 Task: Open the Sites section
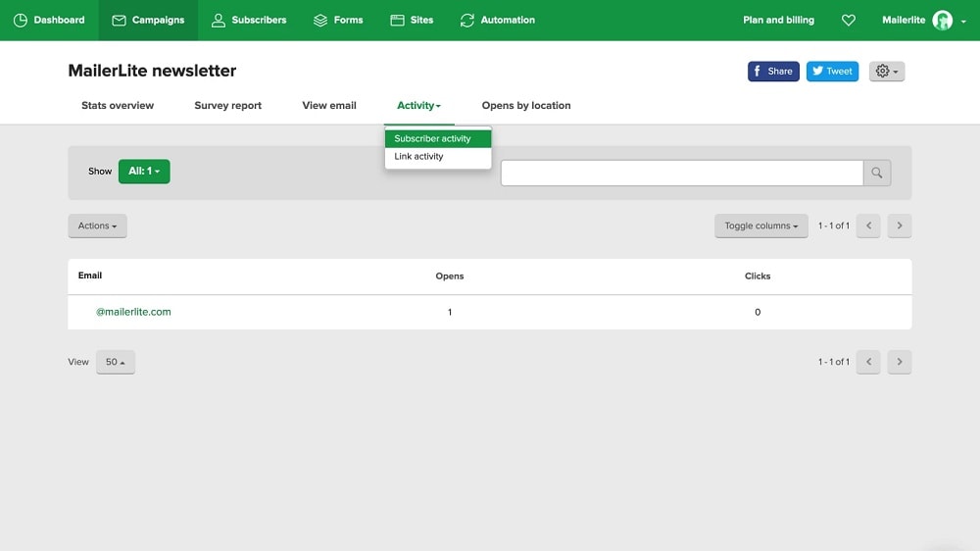tap(412, 20)
